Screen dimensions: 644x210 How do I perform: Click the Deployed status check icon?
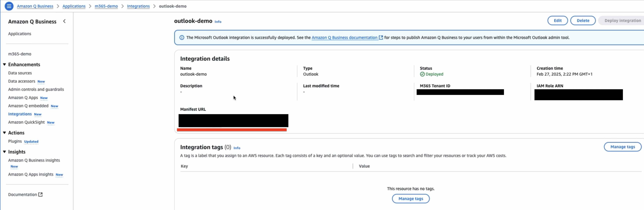click(422, 74)
